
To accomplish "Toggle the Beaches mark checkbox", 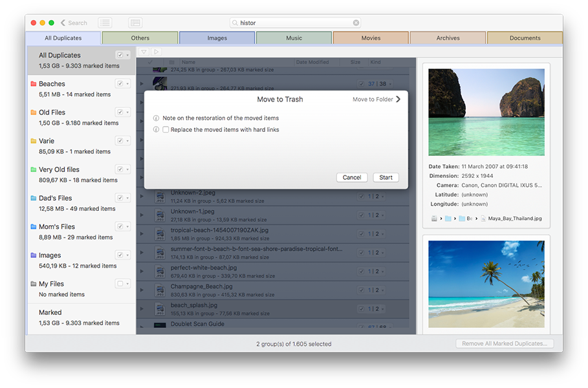I will tap(120, 83).
